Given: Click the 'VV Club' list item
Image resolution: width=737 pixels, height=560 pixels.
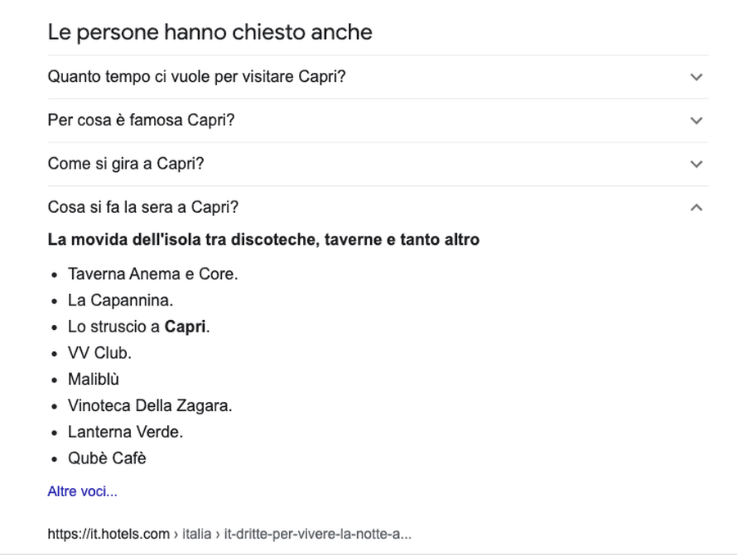Looking at the screenshot, I should pos(99,353).
